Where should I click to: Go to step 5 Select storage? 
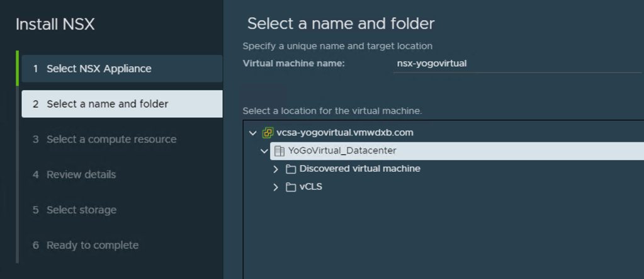point(81,210)
